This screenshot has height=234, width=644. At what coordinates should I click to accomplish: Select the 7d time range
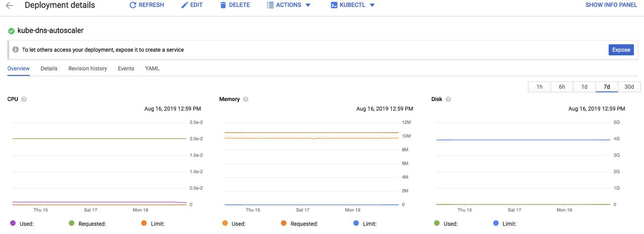[607, 86]
